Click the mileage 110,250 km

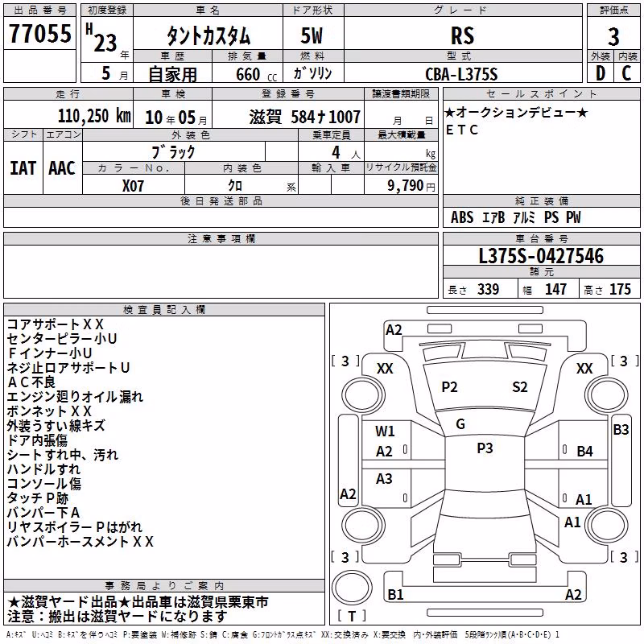(94, 116)
